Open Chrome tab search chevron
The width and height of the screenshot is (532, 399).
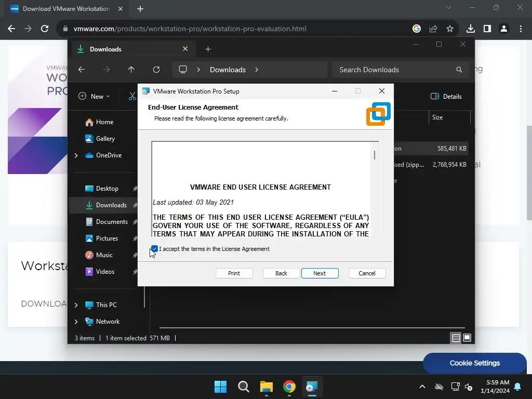click(x=448, y=7)
